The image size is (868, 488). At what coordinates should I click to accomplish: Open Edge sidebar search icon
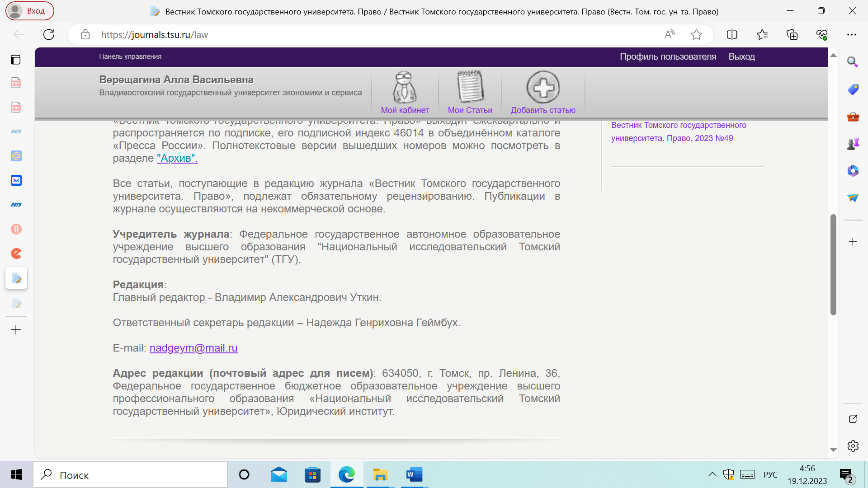[x=853, y=62]
